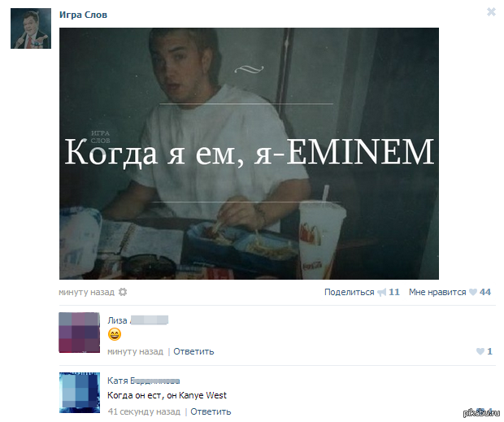The image size is (504, 422).
Task: Open Катя's blue avatar picture
Action: tap(80, 393)
